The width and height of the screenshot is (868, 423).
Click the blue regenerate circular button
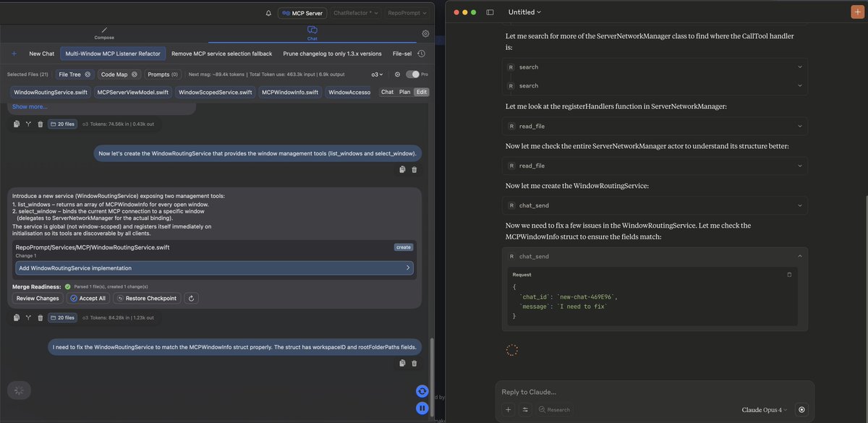[422, 391]
